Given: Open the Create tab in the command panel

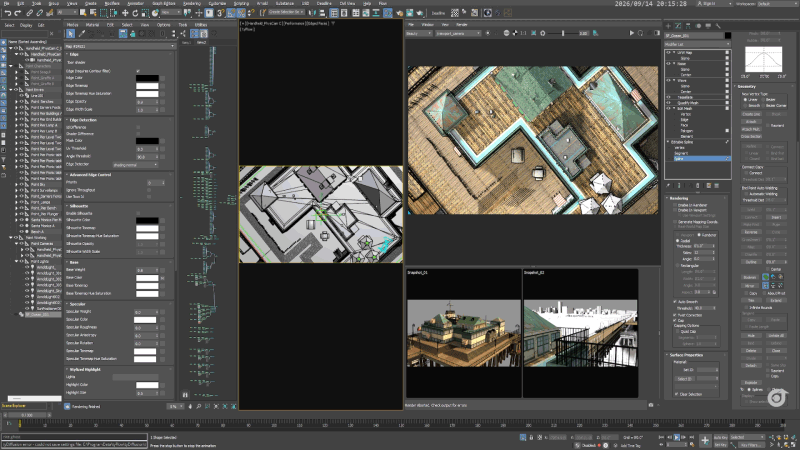Looking at the screenshot, I should (668, 26).
